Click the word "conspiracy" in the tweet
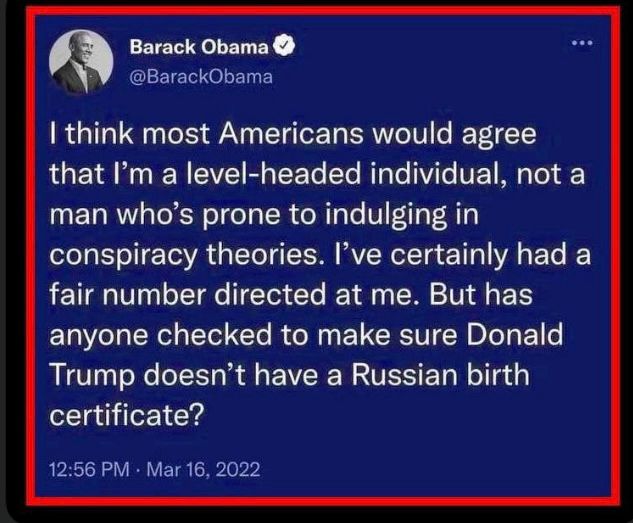 [124, 256]
